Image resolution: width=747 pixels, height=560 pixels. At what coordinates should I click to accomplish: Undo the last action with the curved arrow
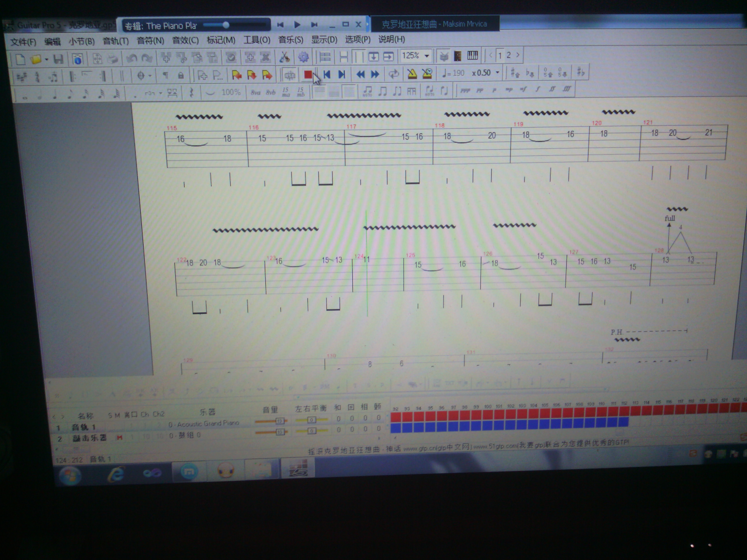[x=131, y=58]
